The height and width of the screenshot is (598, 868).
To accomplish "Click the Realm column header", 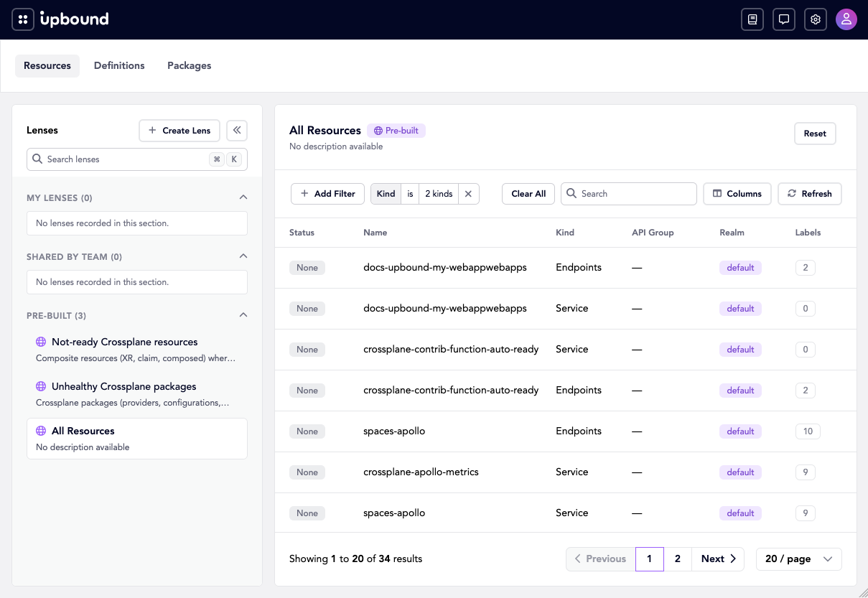I will 732,233.
